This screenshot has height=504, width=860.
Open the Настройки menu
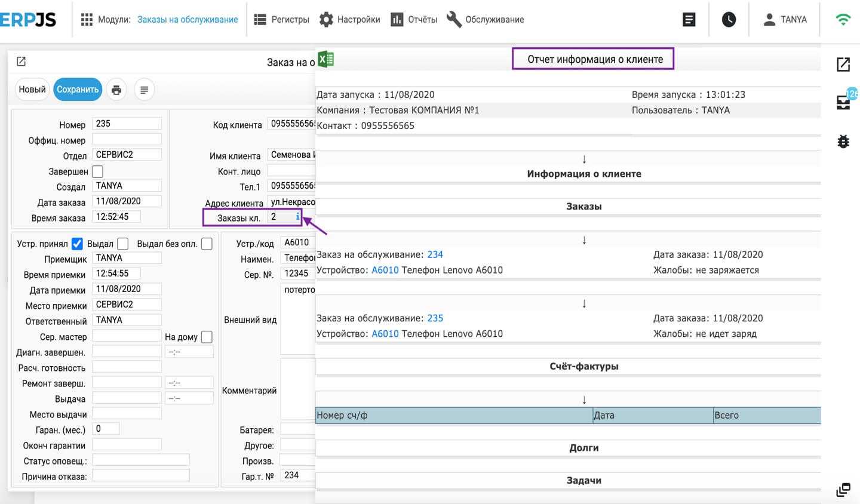pyautogui.click(x=350, y=20)
